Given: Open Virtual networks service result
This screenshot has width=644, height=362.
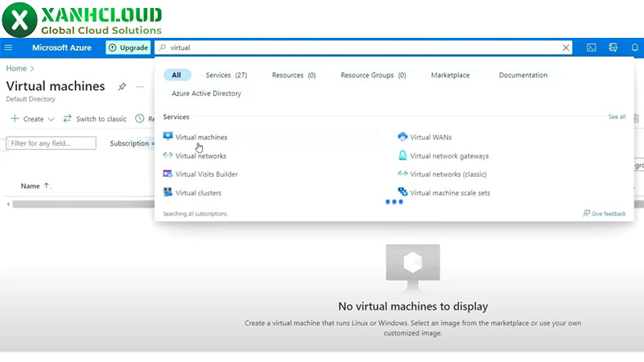Looking at the screenshot, I should (200, 156).
